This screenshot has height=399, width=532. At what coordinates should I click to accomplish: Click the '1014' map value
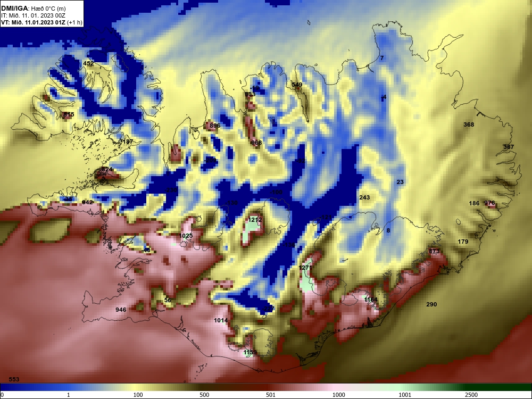[x=221, y=320]
